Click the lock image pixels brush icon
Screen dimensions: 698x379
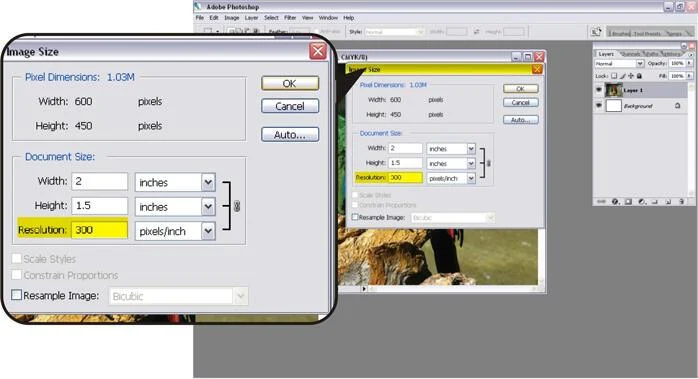tap(622, 76)
